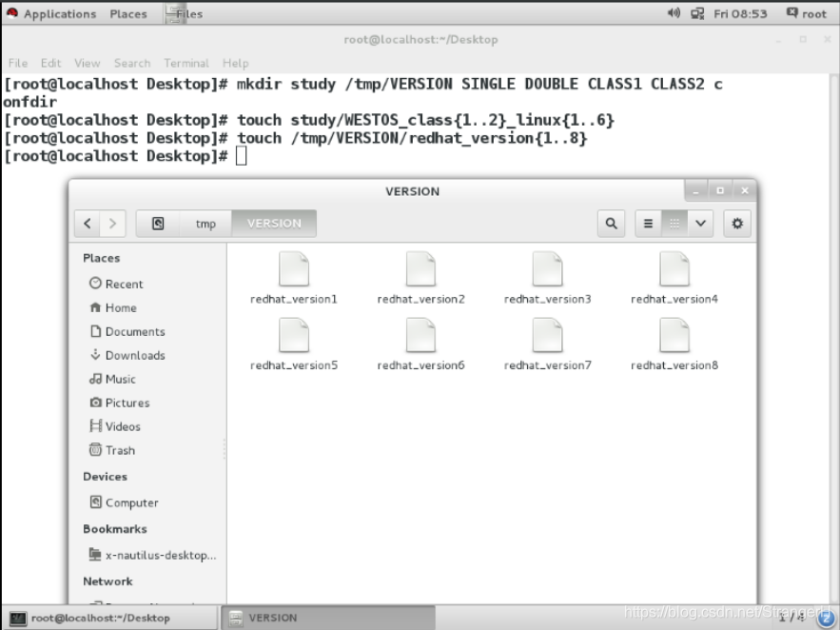
Task: Select the redhat_version4 file icon
Action: point(674,269)
